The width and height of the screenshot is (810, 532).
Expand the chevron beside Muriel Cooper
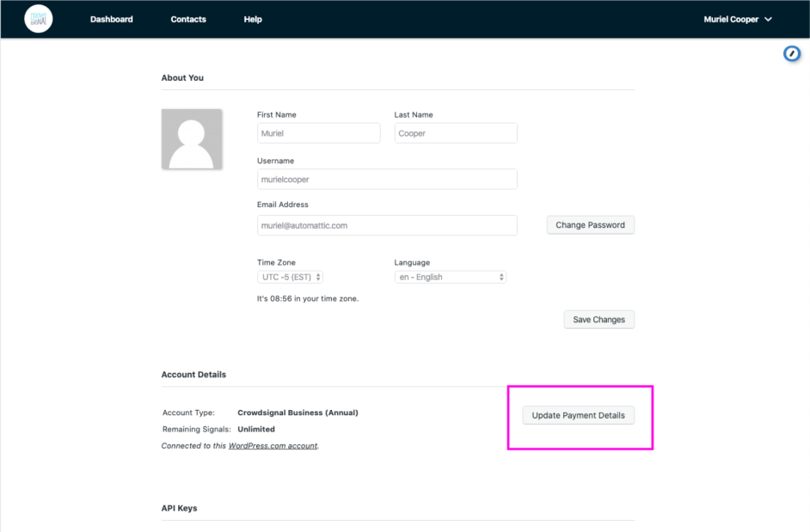tap(768, 19)
